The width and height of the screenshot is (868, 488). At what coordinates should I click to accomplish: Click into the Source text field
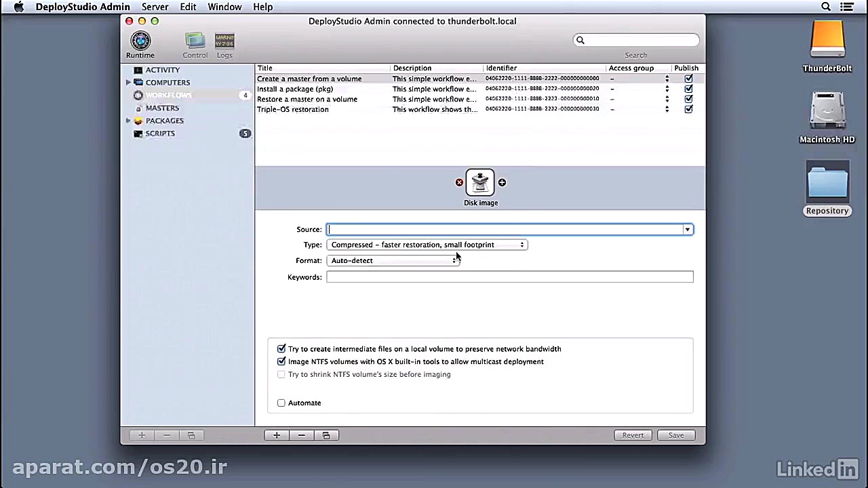pos(505,229)
